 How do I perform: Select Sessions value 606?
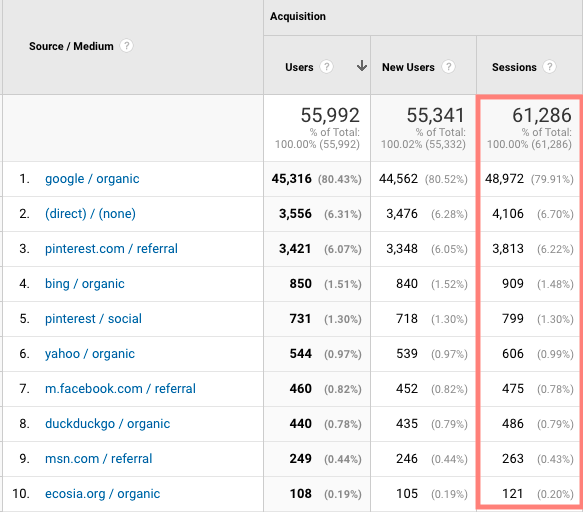[513, 354]
